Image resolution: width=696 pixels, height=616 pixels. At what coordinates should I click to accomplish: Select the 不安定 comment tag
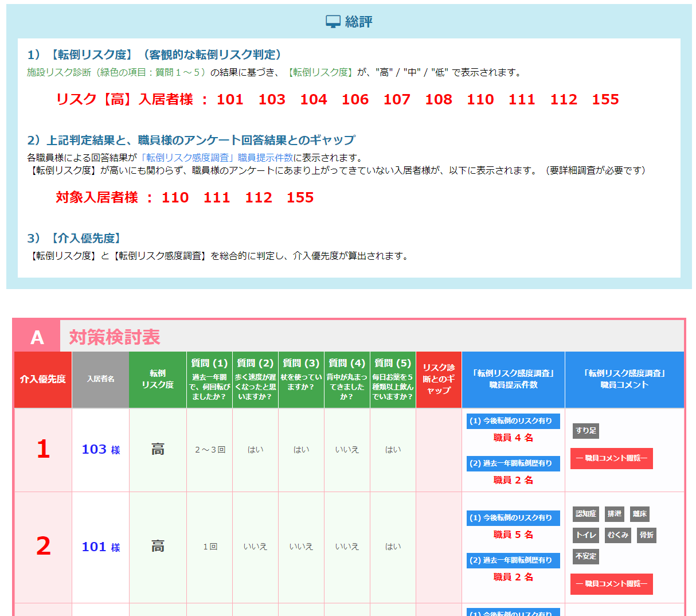pyautogui.click(x=585, y=556)
